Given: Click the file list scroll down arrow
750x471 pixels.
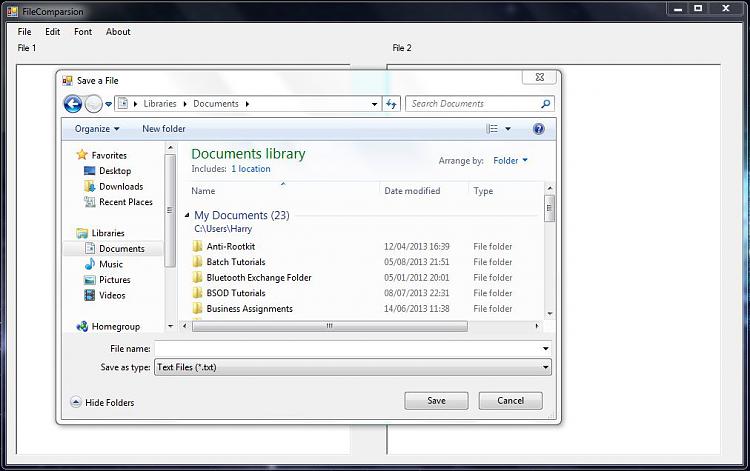Looking at the screenshot, I should pos(550,314).
